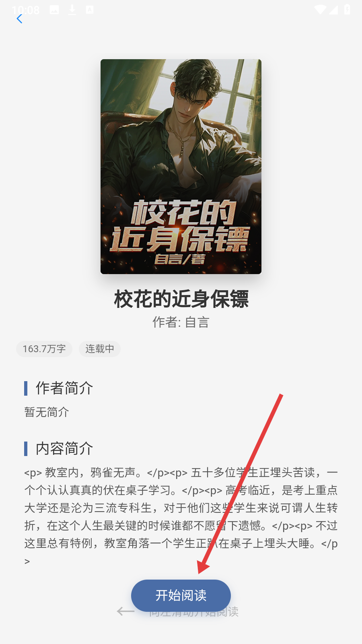This screenshot has height=644, width=362.
Task: Open the 校花的近身保镖 book cover image
Action: 181,167
